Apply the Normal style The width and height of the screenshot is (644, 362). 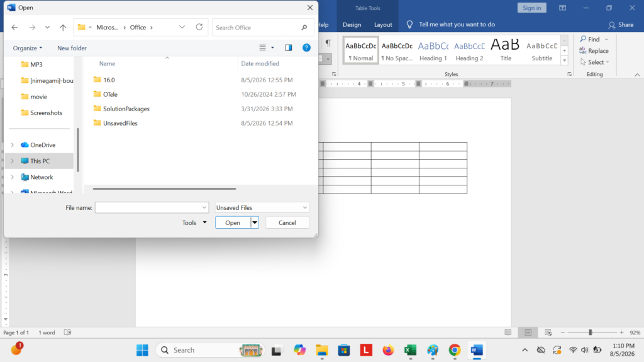coord(360,50)
